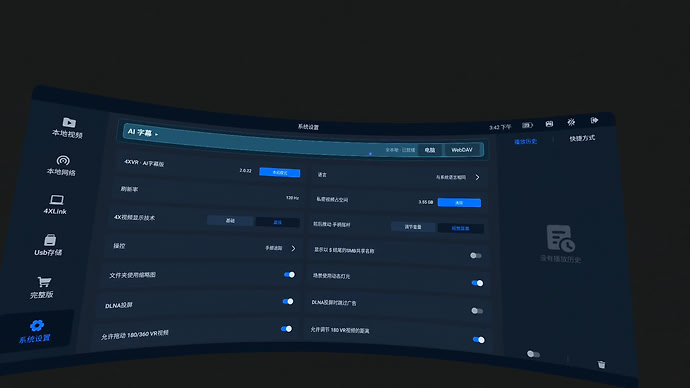Viewport: 690px width, 388px height.
Task: Choose 调节音量 for joystick push option
Action: (413, 227)
